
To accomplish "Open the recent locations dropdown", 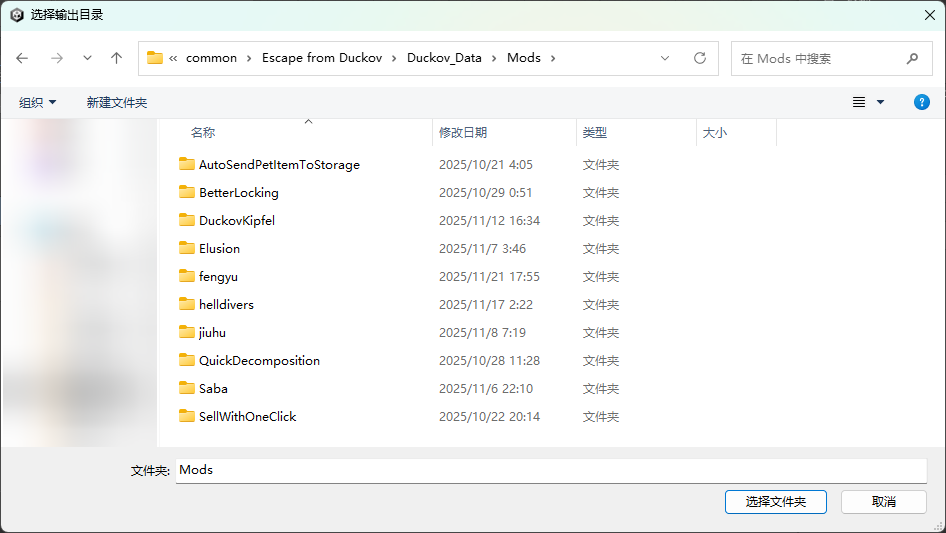I will [x=87, y=58].
